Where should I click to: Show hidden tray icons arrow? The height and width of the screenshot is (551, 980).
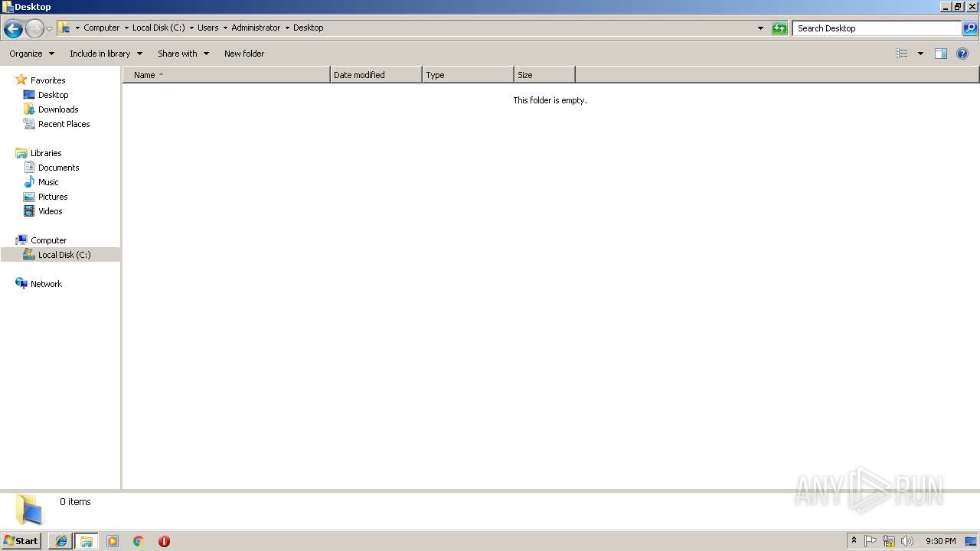tap(854, 541)
